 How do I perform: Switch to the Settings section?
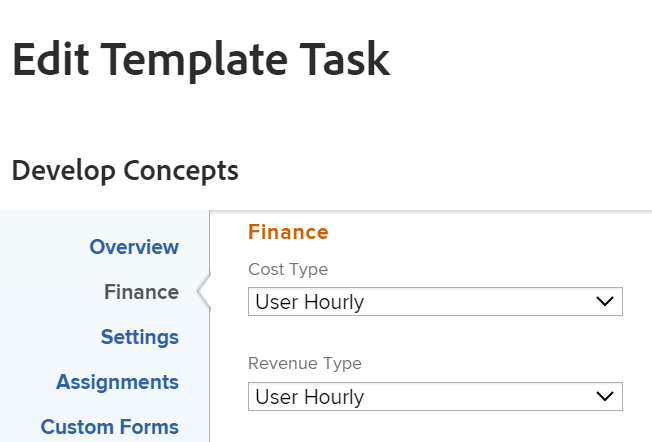coord(139,337)
